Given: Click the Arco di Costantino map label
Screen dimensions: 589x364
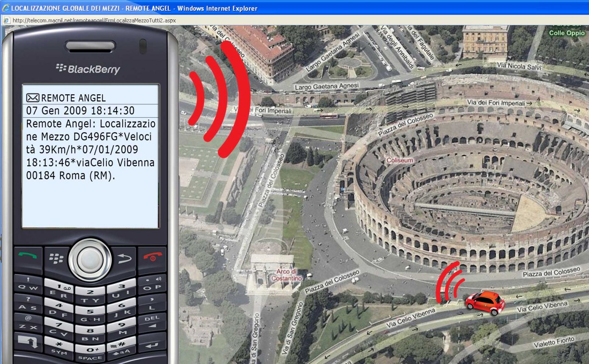Looking at the screenshot, I should pyautogui.click(x=286, y=275).
